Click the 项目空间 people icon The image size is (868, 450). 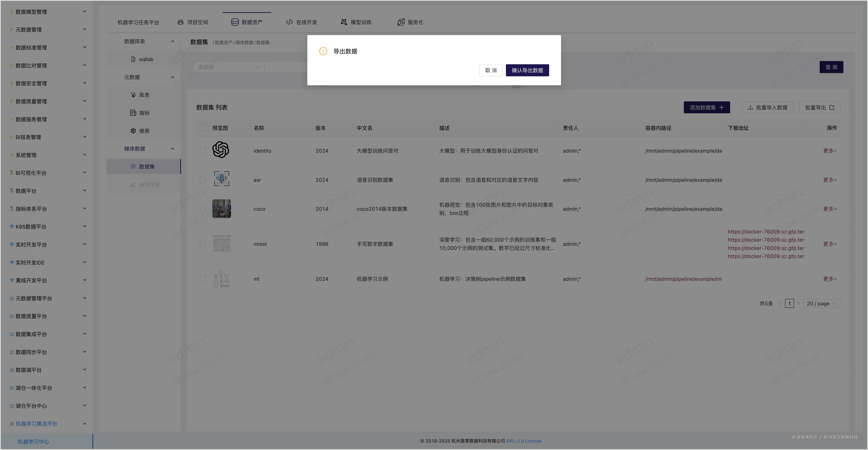click(181, 22)
